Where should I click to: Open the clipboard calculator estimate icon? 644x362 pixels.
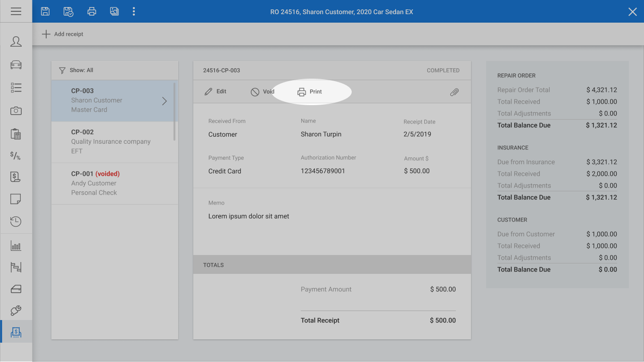(16, 133)
